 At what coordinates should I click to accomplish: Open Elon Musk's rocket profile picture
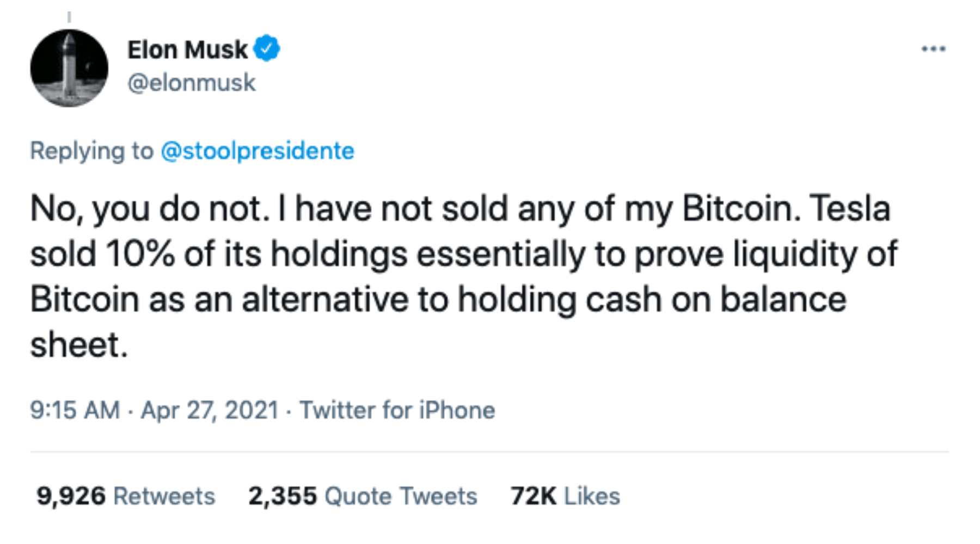pos(69,68)
